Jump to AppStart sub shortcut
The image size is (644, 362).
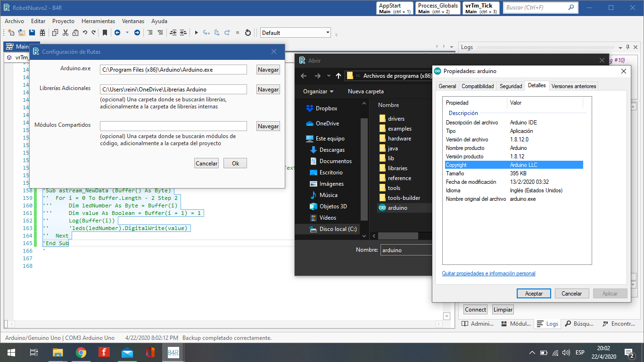point(395,8)
